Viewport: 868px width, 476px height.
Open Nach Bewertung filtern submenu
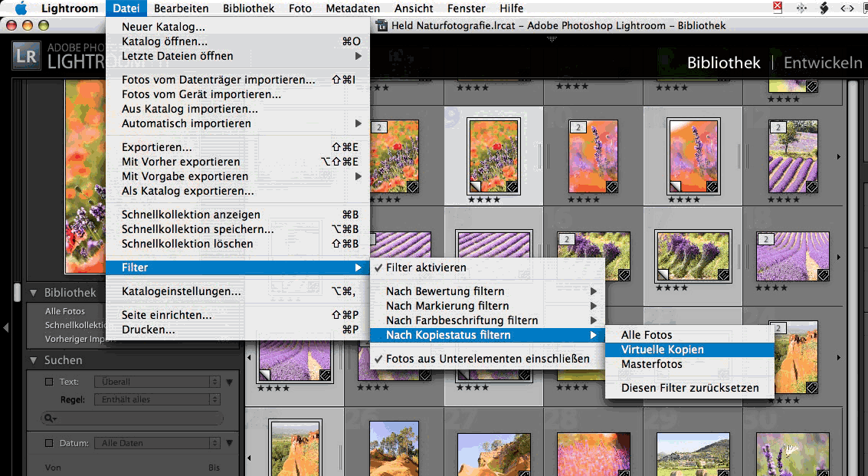(x=487, y=291)
